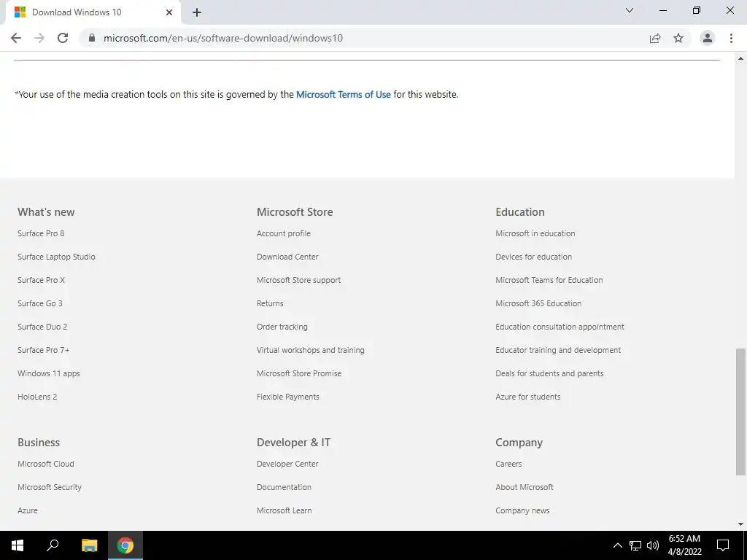Open the Surface Pro 7+ link
747x560 pixels.
click(x=43, y=350)
